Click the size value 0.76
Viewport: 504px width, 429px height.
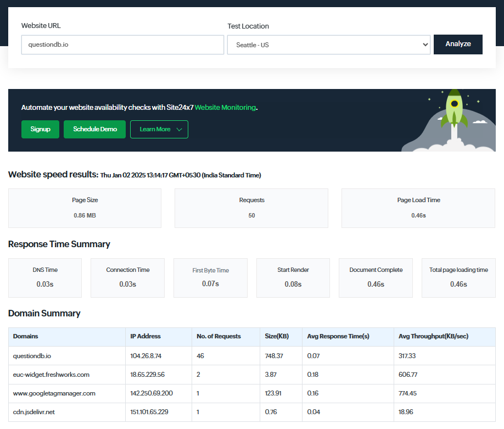pyautogui.click(x=271, y=412)
